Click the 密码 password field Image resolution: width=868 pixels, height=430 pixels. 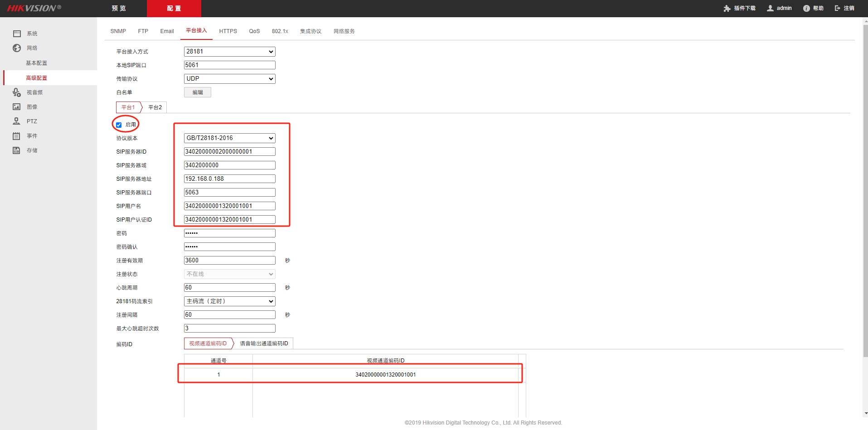[x=230, y=233]
